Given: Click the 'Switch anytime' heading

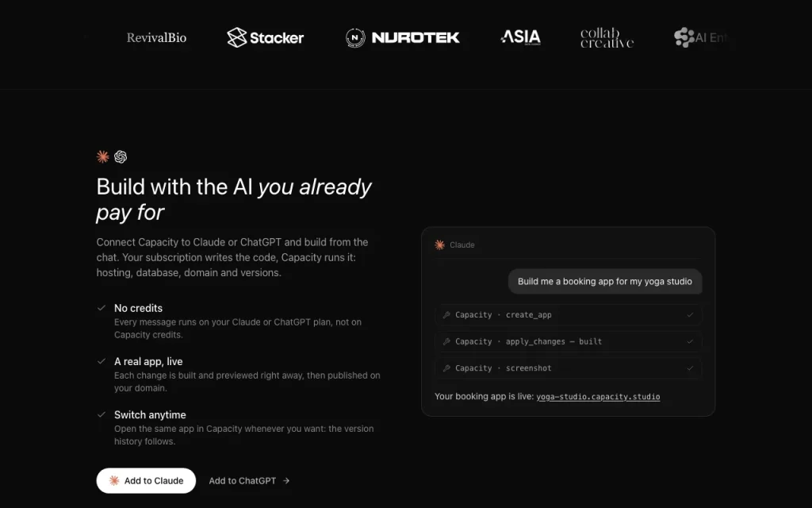Looking at the screenshot, I should tap(150, 414).
